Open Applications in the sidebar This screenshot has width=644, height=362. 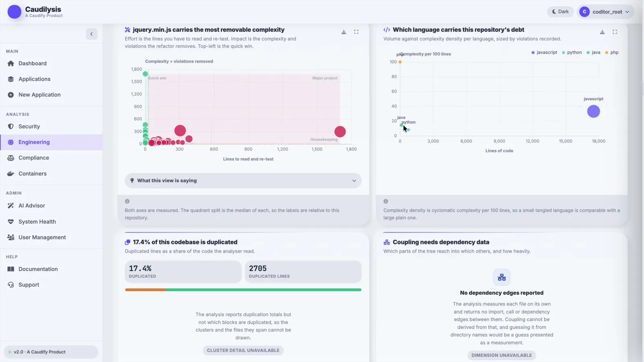pyautogui.click(x=51, y=79)
